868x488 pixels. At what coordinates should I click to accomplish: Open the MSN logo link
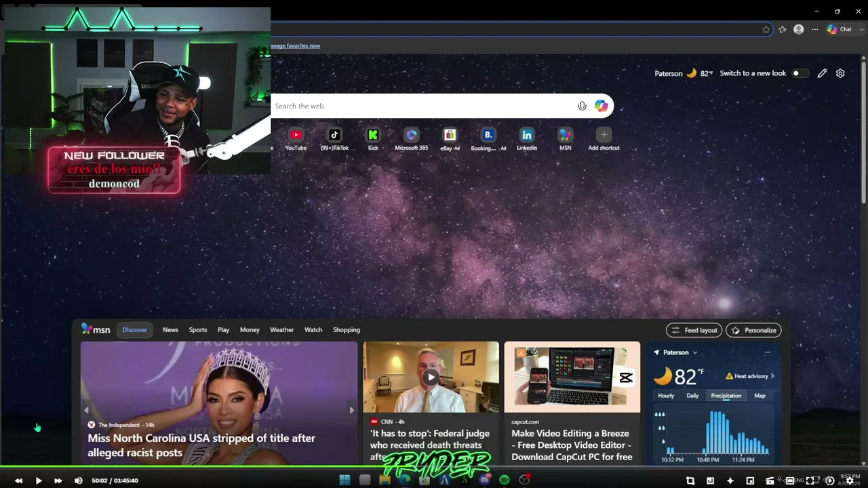coord(96,329)
